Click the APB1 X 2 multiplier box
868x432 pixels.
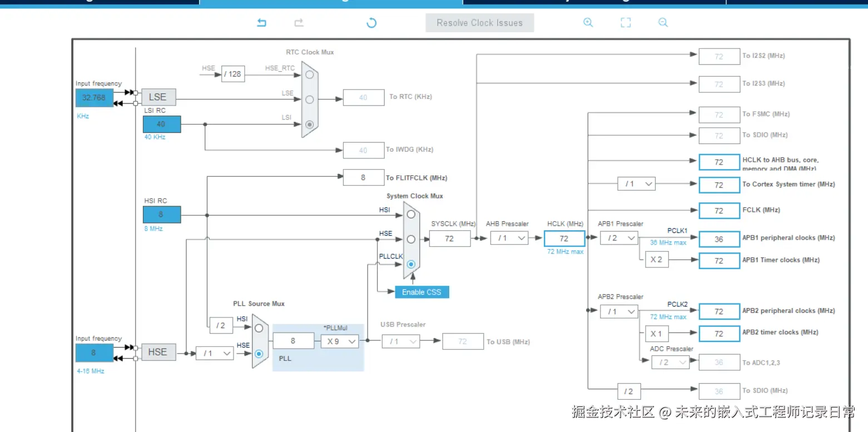pos(657,260)
